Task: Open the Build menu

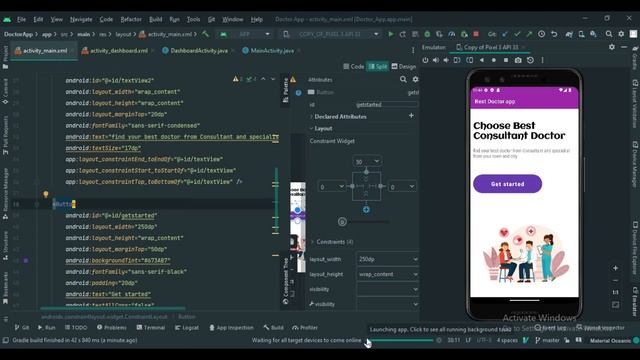Action: tap(156, 19)
